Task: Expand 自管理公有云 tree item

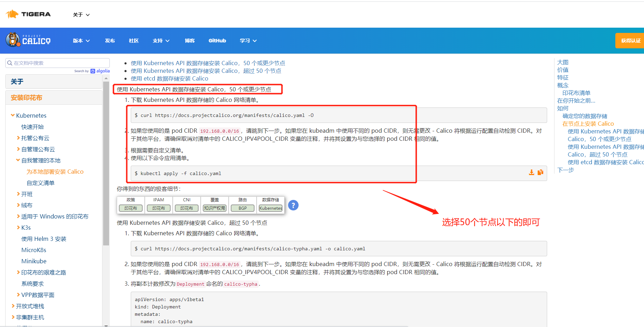Action: 18,149
